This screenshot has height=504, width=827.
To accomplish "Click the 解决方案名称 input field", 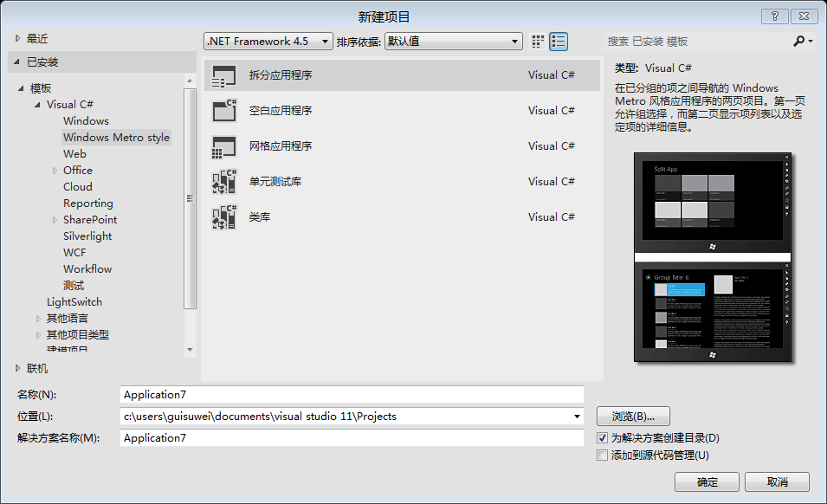I will 352,438.
